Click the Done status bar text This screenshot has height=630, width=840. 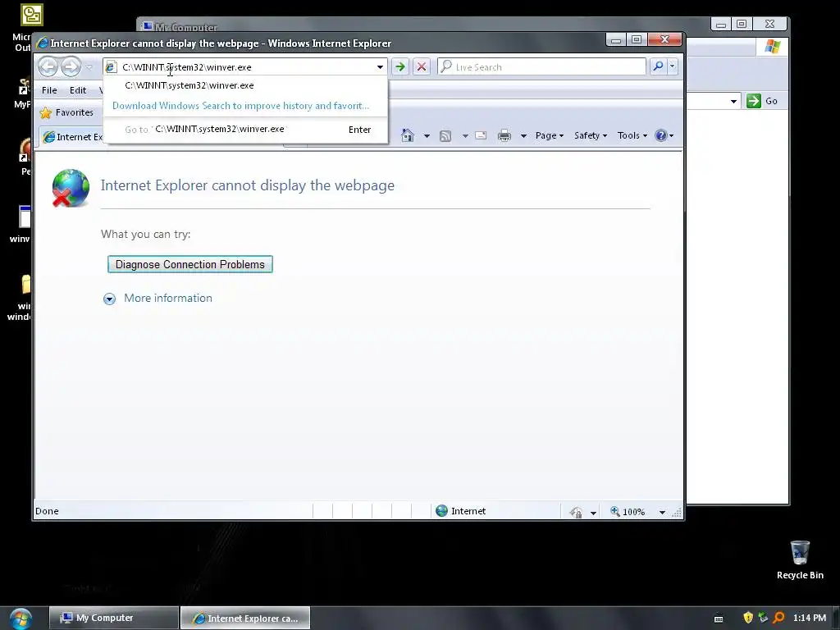point(47,511)
